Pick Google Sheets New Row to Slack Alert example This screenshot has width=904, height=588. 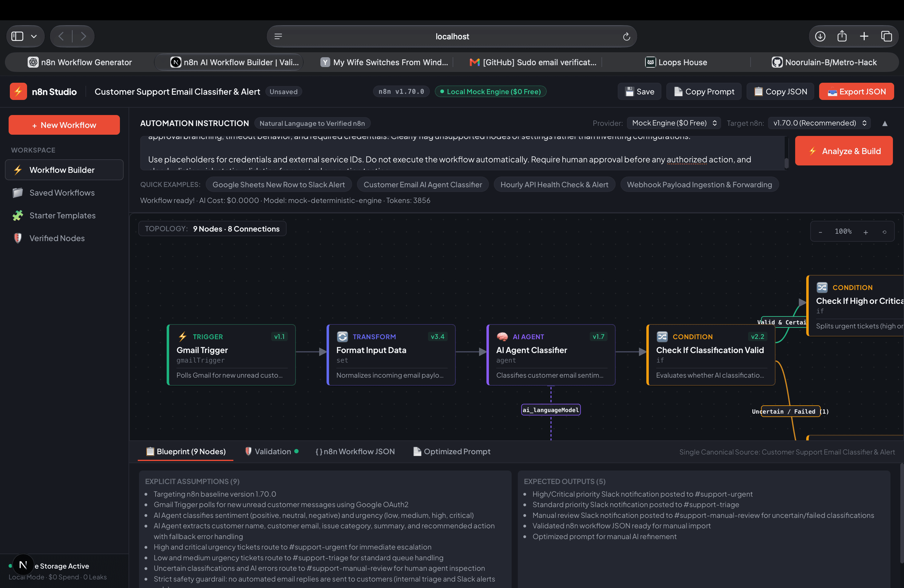(x=278, y=185)
